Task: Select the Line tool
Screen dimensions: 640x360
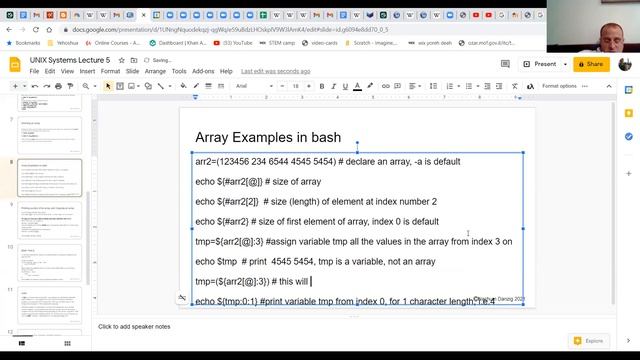Action: coord(161,86)
